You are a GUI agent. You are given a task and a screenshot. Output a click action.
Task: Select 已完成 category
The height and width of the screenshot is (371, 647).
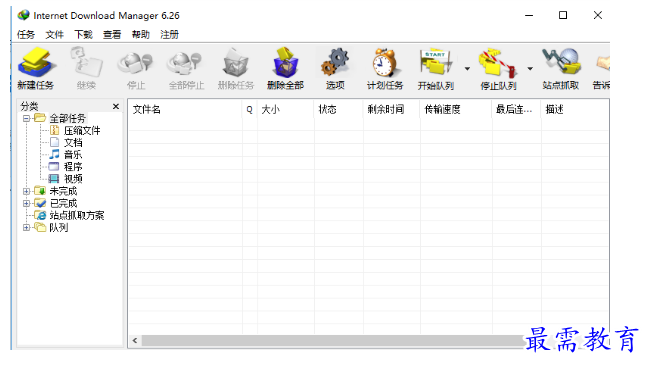pyautogui.click(x=56, y=203)
